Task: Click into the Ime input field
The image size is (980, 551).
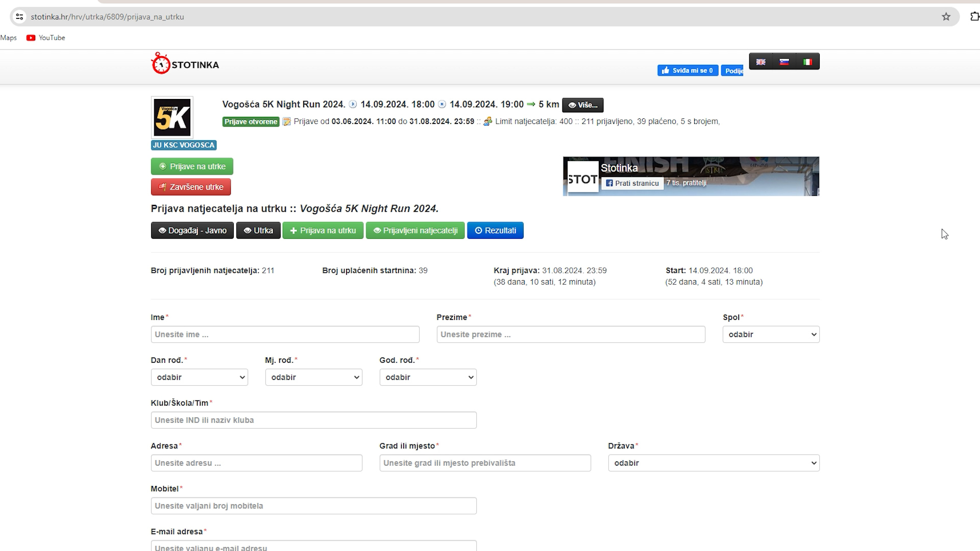Action: 285,335
